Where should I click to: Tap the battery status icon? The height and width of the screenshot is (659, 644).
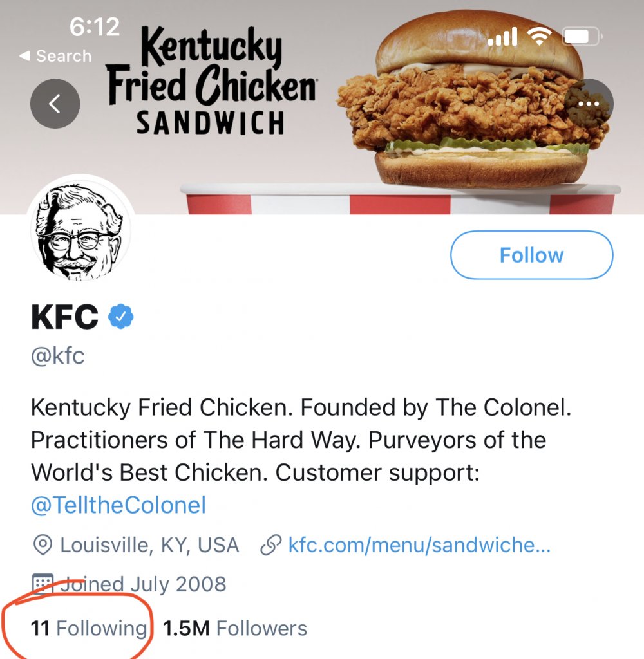582,37
